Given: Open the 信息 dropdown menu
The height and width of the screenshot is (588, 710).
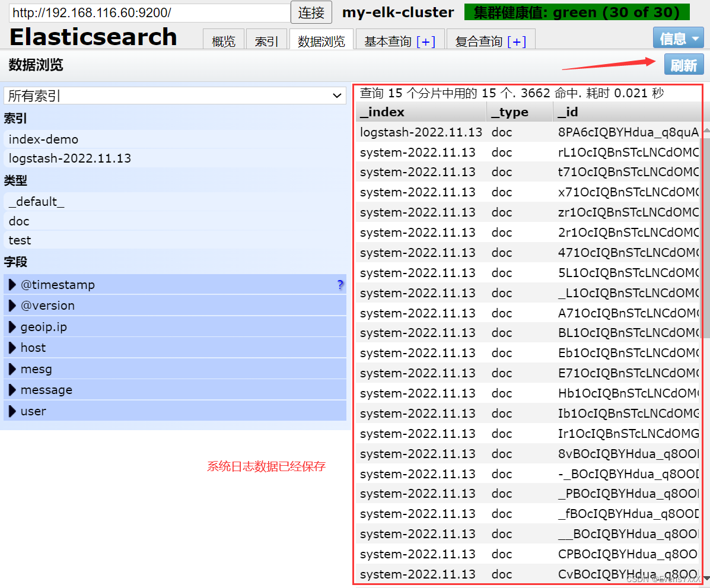Looking at the screenshot, I should coord(679,38).
